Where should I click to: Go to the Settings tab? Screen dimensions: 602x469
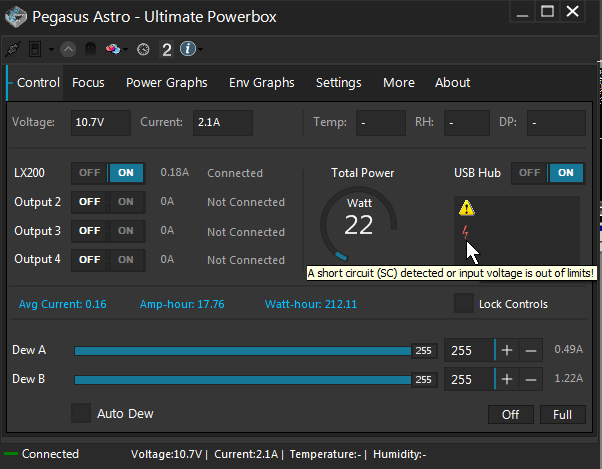[339, 83]
